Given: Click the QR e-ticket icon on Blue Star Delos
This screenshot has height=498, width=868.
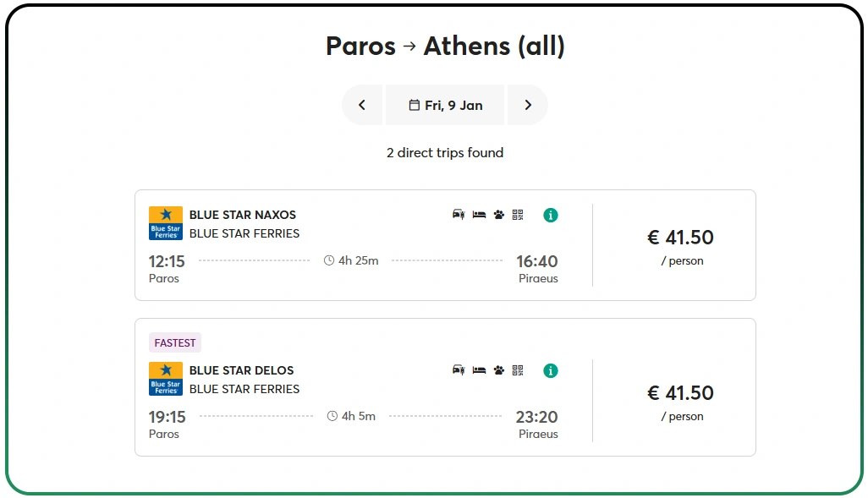Looking at the screenshot, I should point(519,370).
